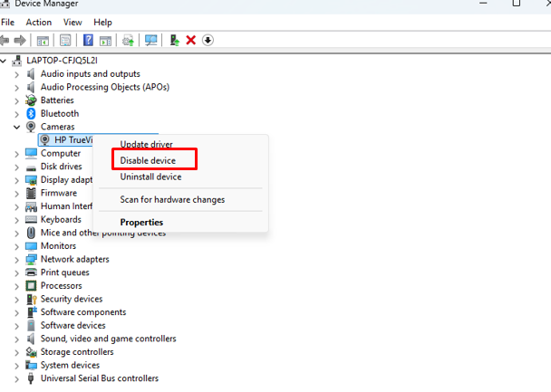Expand Universal Serial Bus controllers

tap(17, 378)
